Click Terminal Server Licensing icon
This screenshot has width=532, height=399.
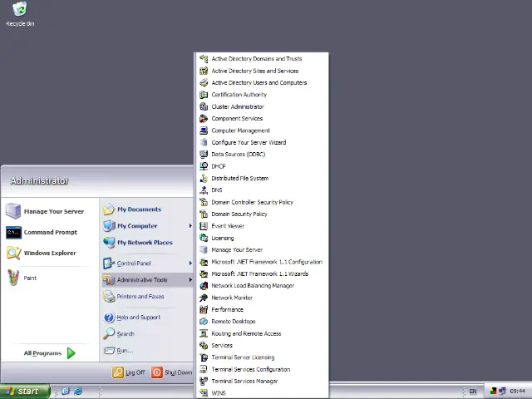(204, 357)
